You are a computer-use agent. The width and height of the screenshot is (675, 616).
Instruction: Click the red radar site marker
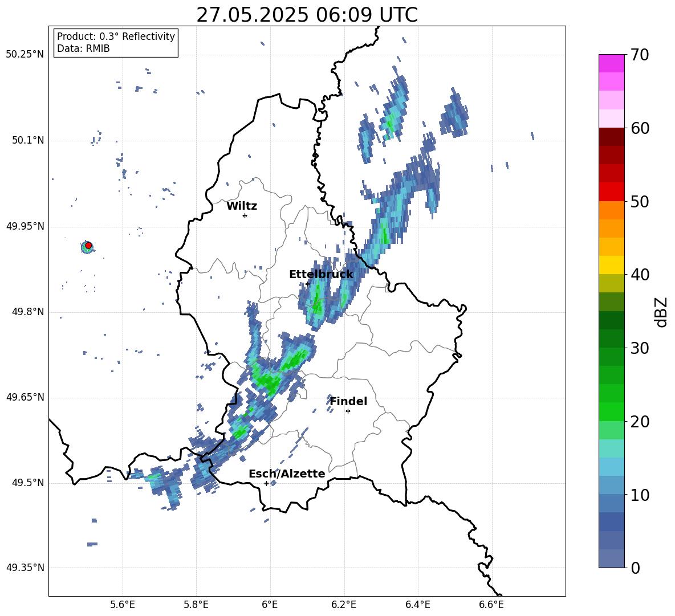click(x=88, y=246)
